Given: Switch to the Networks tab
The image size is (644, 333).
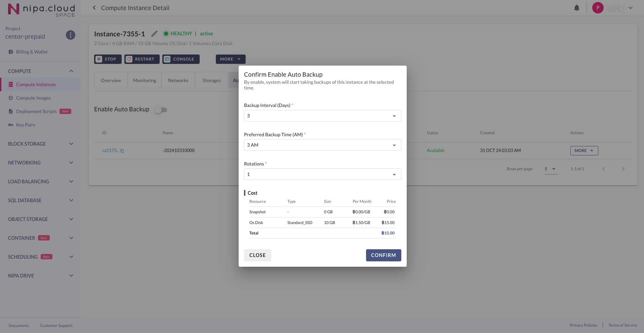Looking at the screenshot, I should (x=178, y=80).
